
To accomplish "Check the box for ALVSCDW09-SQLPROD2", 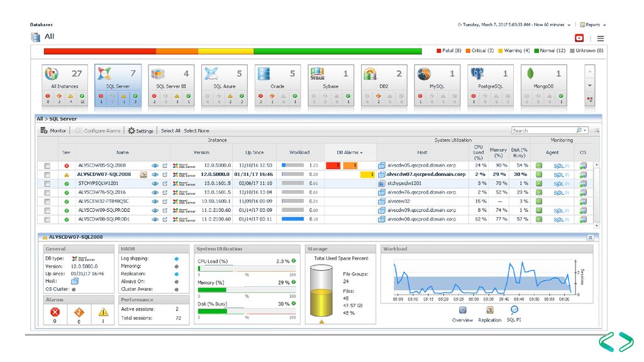I will tap(47, 211).
